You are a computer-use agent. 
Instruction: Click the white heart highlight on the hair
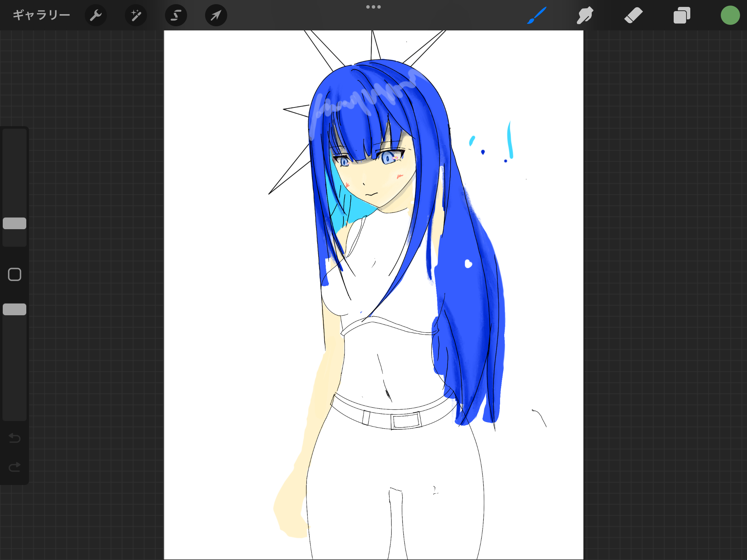click(468, 264)
